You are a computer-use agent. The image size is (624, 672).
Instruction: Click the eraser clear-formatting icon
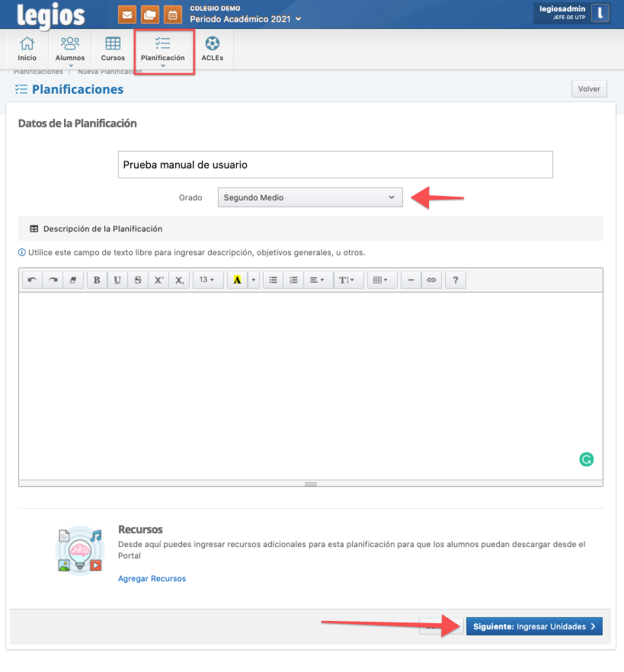(x=73, y=280)
